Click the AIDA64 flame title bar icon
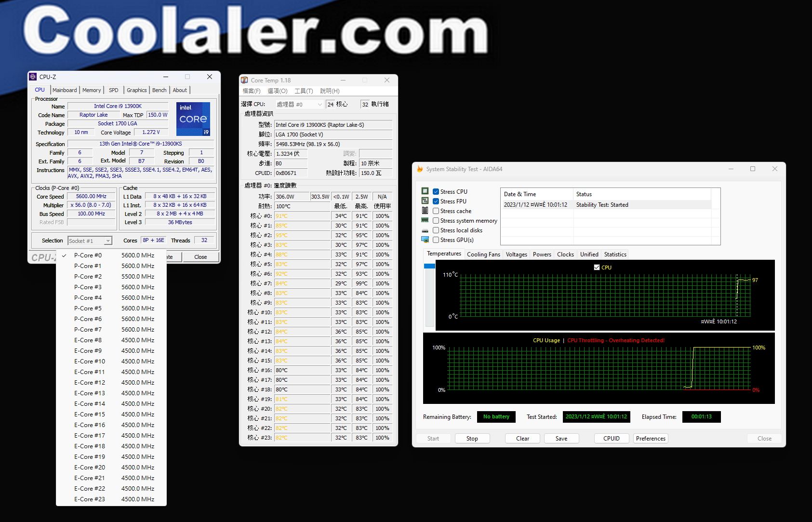812x522 pixels. point(420,169)
